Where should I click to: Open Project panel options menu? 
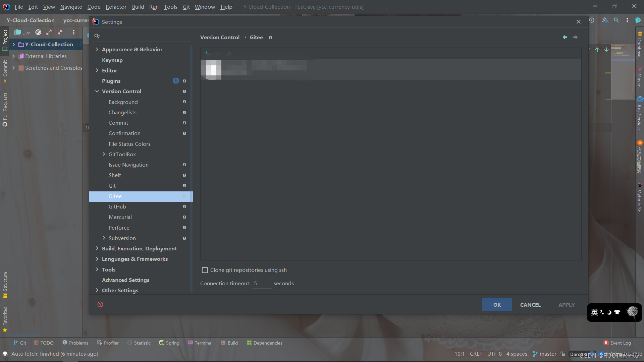coord(74,32)
